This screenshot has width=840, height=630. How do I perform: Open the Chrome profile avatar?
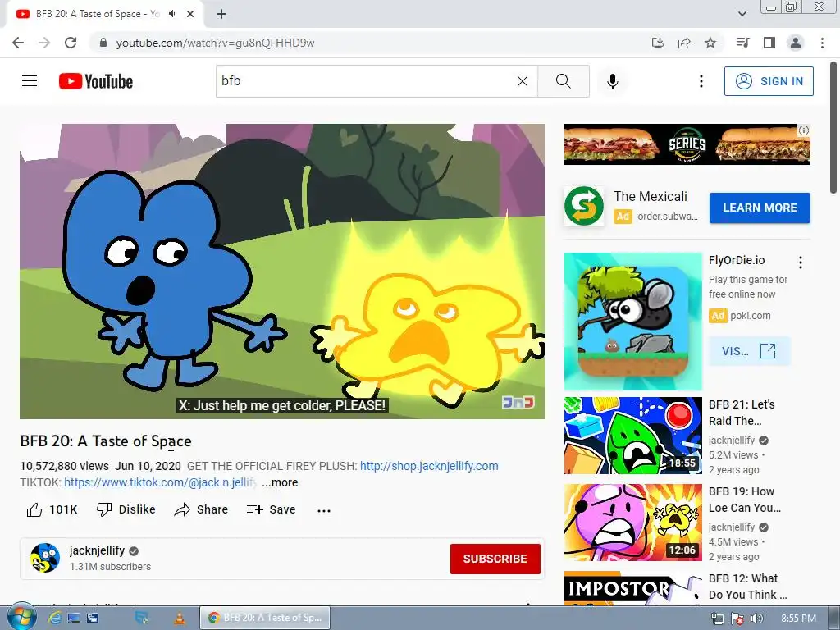796,43
